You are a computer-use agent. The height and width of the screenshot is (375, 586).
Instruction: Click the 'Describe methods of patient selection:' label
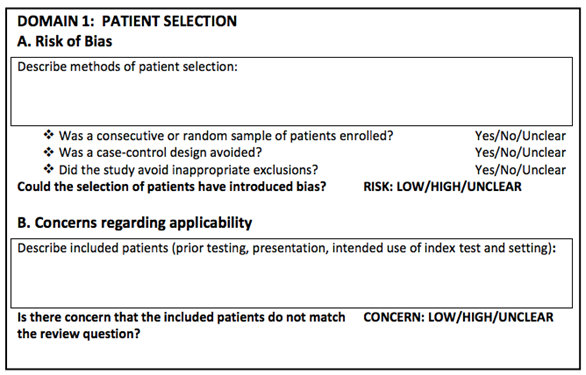pyautogui.click(x=127, y=67)
